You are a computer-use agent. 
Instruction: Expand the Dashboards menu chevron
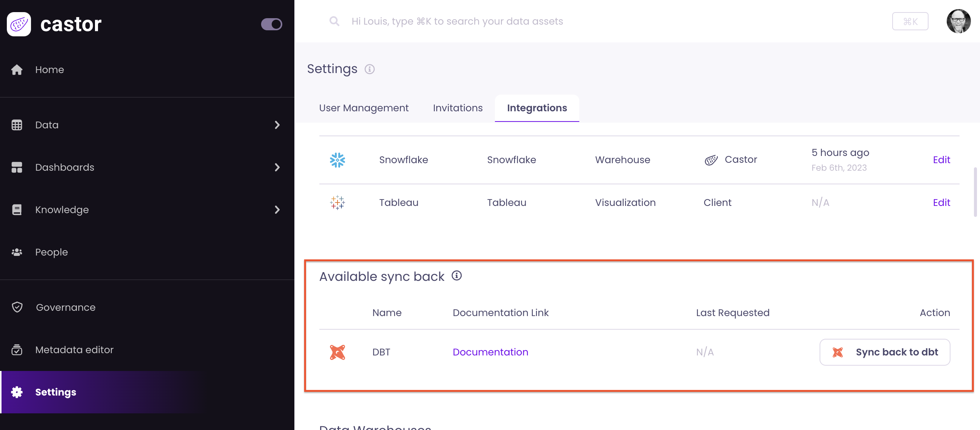[x=277, y=167]
